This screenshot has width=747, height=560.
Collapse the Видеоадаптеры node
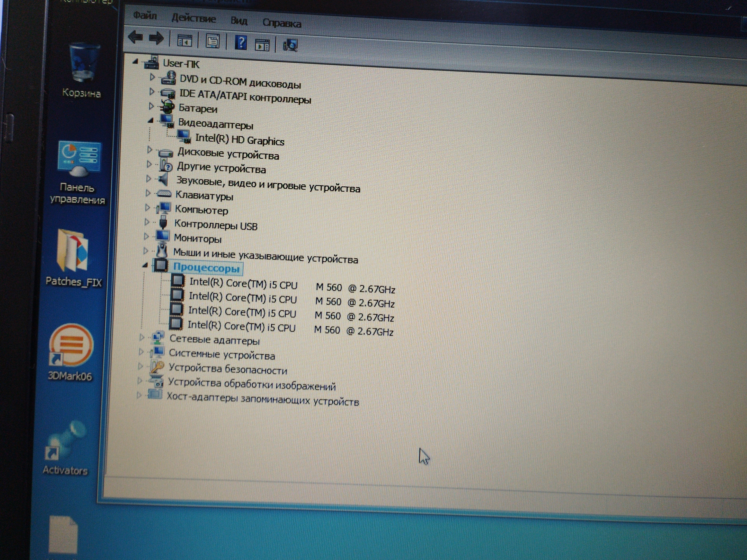151,121
